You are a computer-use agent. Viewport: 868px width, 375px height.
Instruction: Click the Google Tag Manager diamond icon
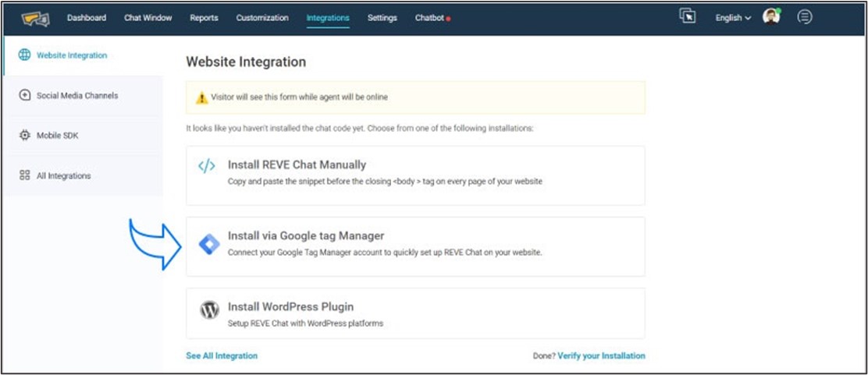pos(209,244)
